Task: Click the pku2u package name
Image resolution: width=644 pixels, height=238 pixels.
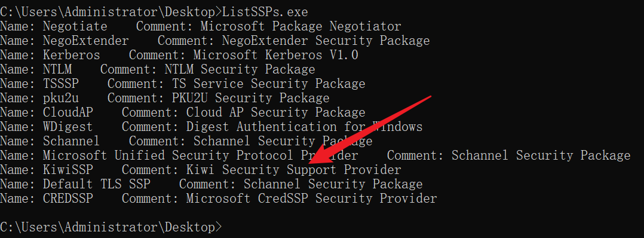Action: [x=60, y=98]
